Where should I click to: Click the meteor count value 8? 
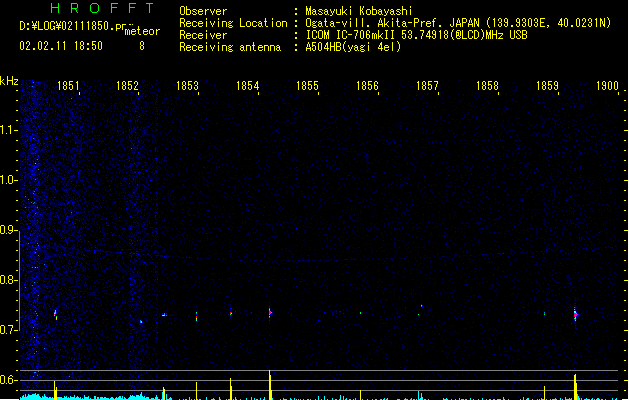coord(142,46)
